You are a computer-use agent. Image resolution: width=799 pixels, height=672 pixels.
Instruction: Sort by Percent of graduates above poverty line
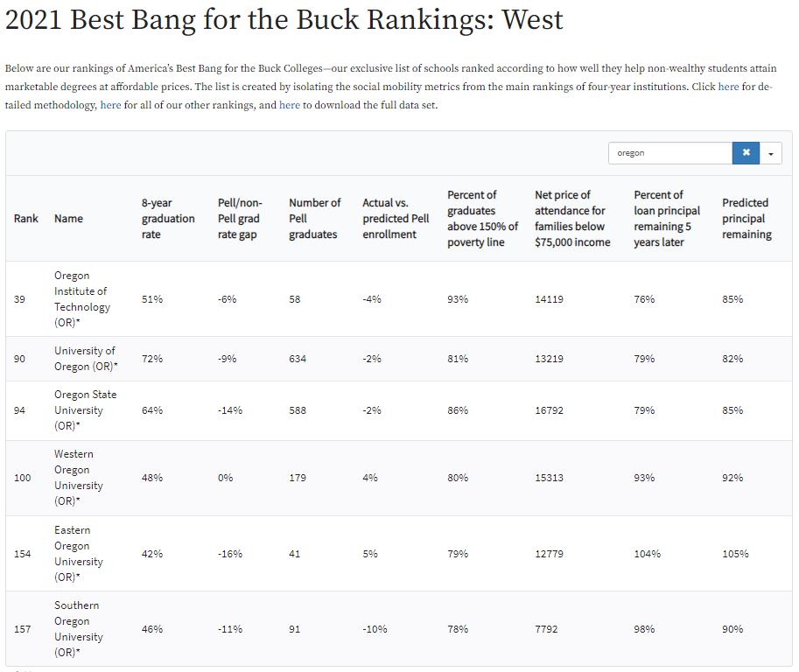click(x=482, y=219)
